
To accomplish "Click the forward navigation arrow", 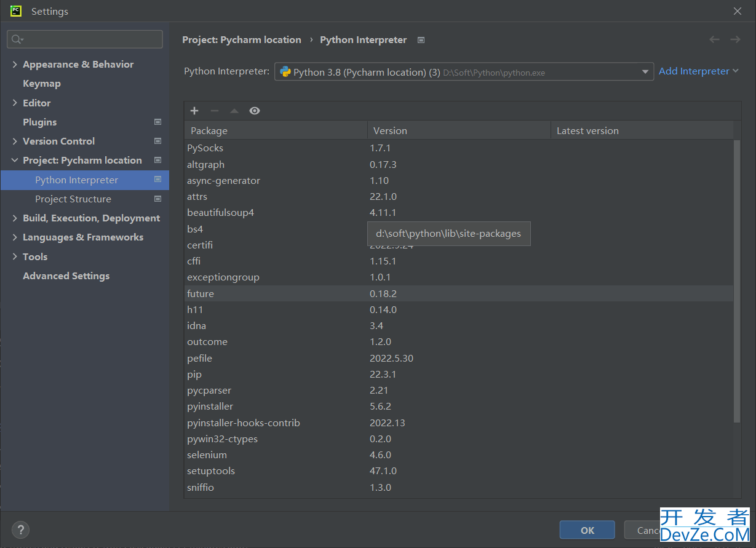I will click(x=735, y=39).
